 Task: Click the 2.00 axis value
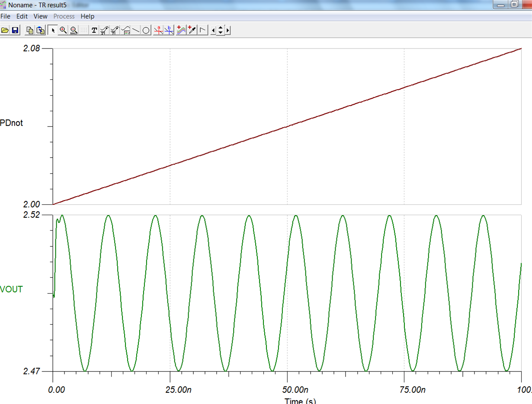(32, 204)
